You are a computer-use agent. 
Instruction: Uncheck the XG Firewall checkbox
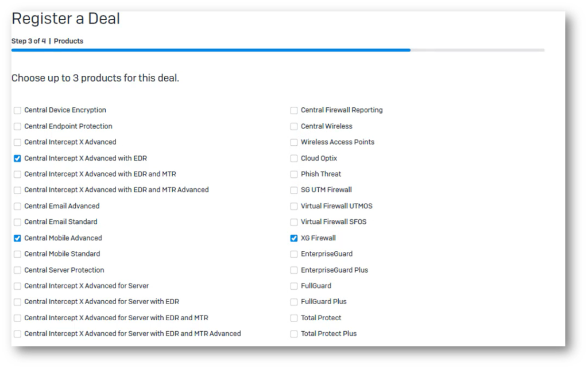click(x=294, y=238)
